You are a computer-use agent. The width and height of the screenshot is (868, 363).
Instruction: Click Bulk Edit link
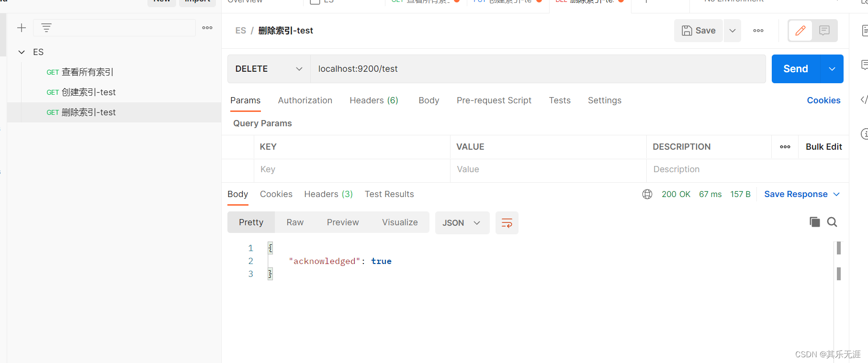823,147
